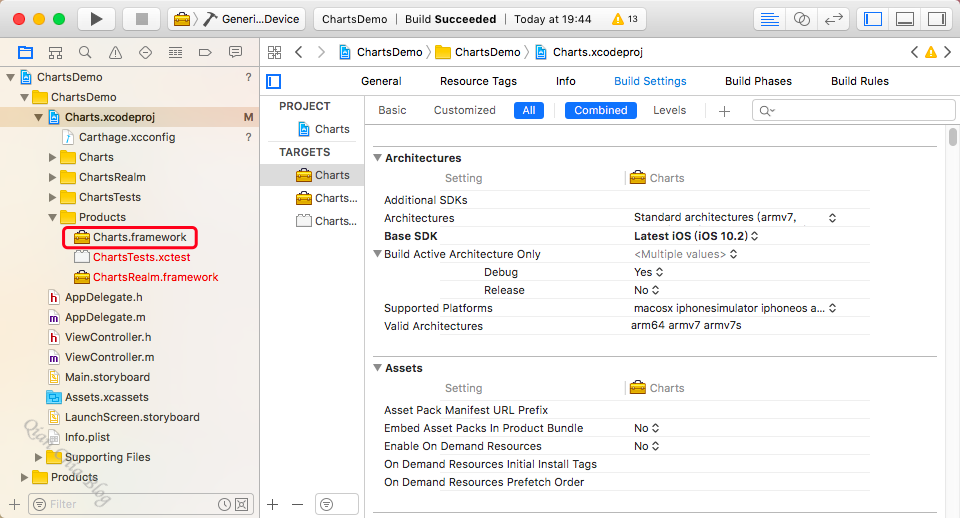
Task: Open the Build Phases tab
Action: pyautogui.click(x=758, y=81)
